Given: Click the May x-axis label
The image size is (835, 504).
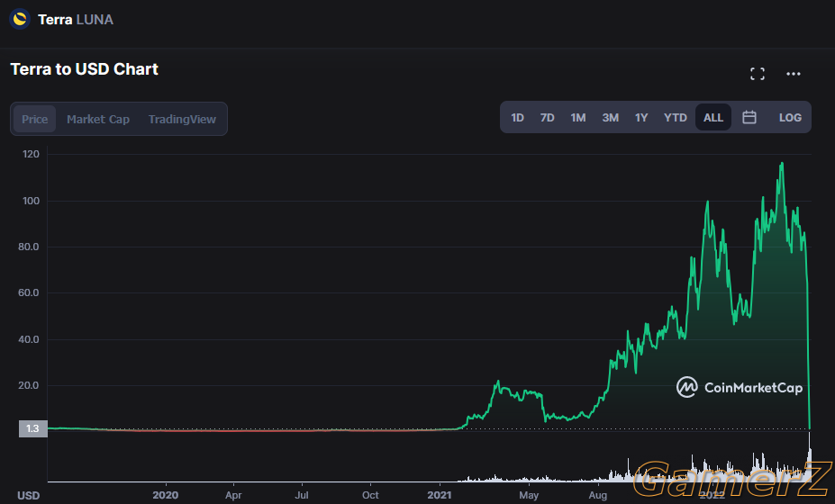Looking at the screenshot, I should [x=529, y=495].
